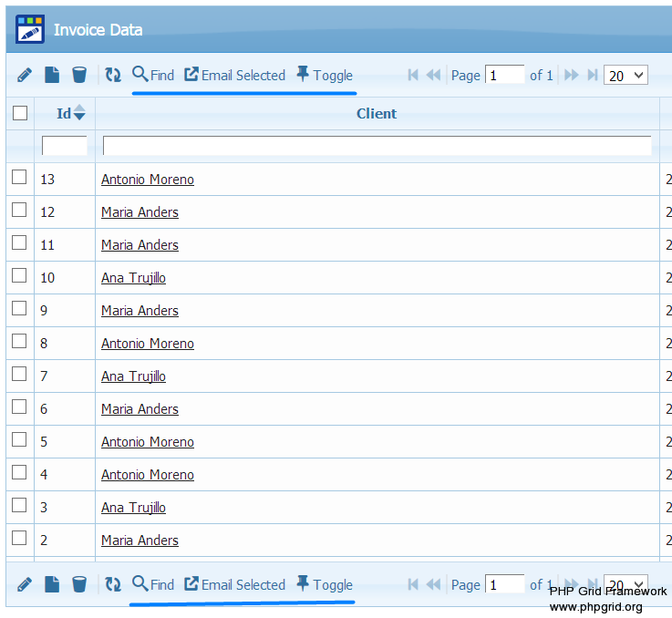The height and width of the screenshot is (618, 672).
Task: Open the Antonio Moreno link in row 13
Action: click(x=147, y=180)
